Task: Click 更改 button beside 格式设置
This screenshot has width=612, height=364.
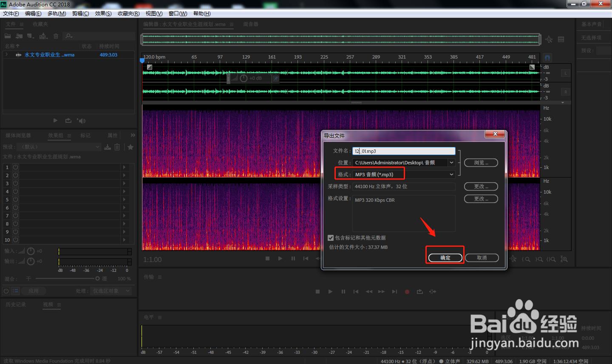Action: (x=481, y=199)
